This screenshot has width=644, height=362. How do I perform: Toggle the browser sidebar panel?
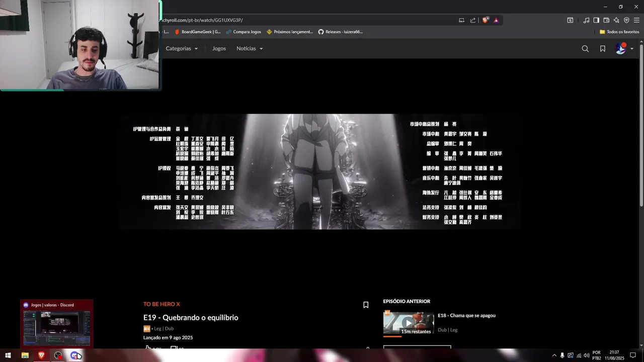click(596, 20)
